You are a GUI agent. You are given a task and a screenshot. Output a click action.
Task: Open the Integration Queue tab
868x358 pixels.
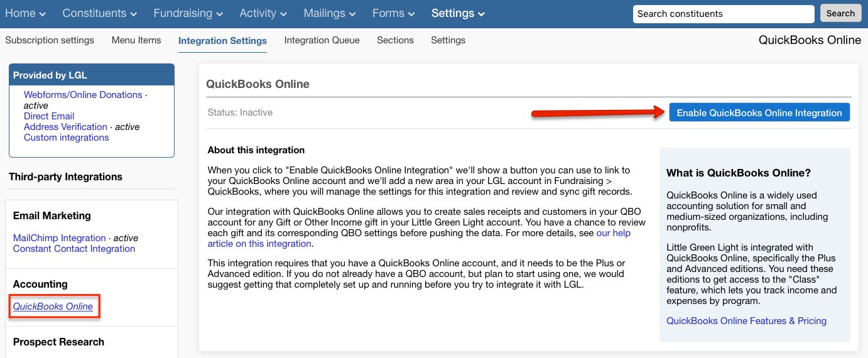click(x=322, y=40)
